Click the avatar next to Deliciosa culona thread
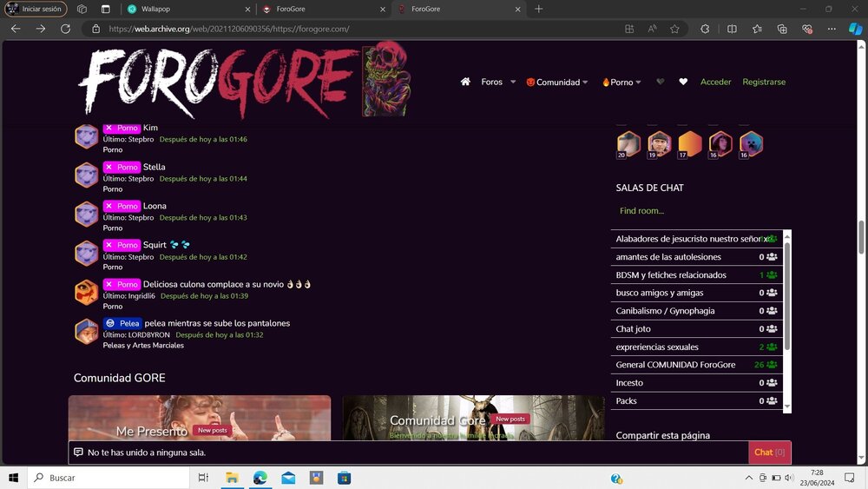Screen dimensions: 868x489 86,293
